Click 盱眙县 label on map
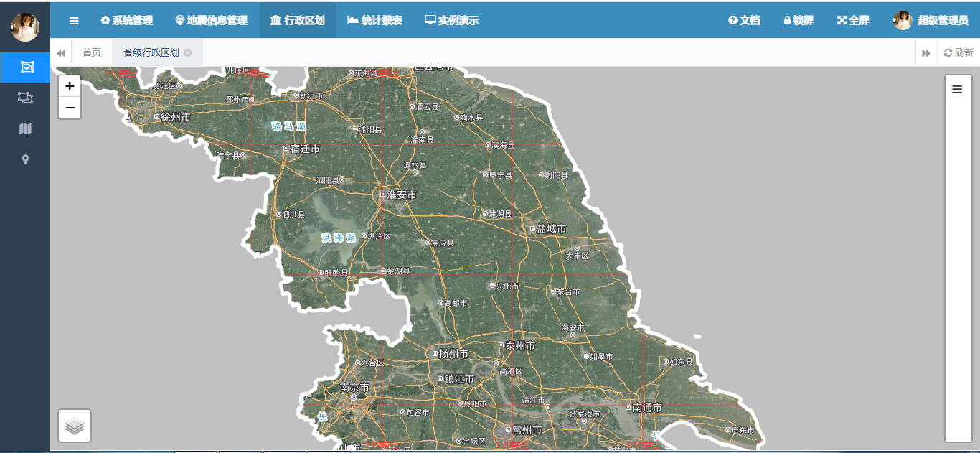The image size is (980, 453). [x=336, y=273]
